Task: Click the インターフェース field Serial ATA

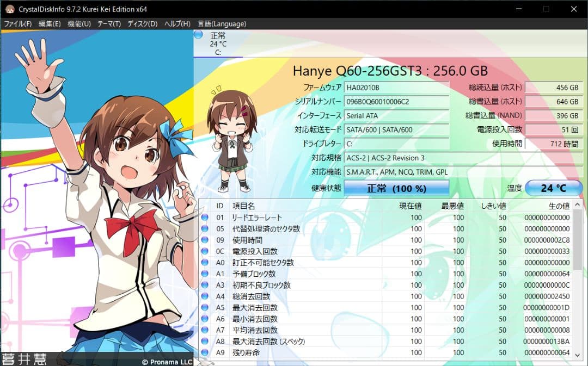Action: coord(396,116)
